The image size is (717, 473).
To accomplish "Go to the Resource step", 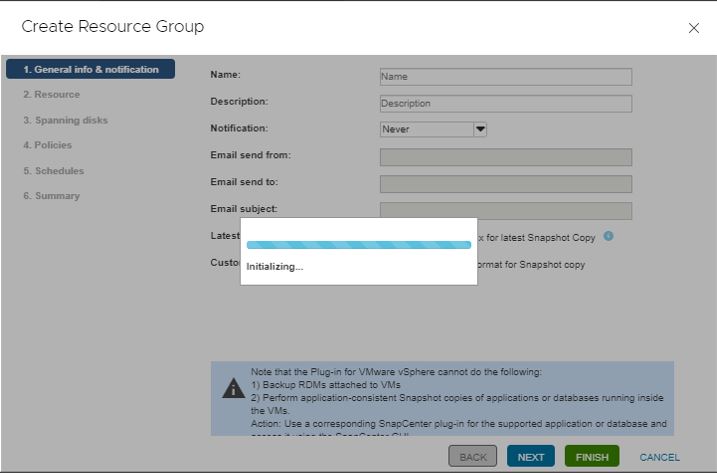I will (51, 95).
